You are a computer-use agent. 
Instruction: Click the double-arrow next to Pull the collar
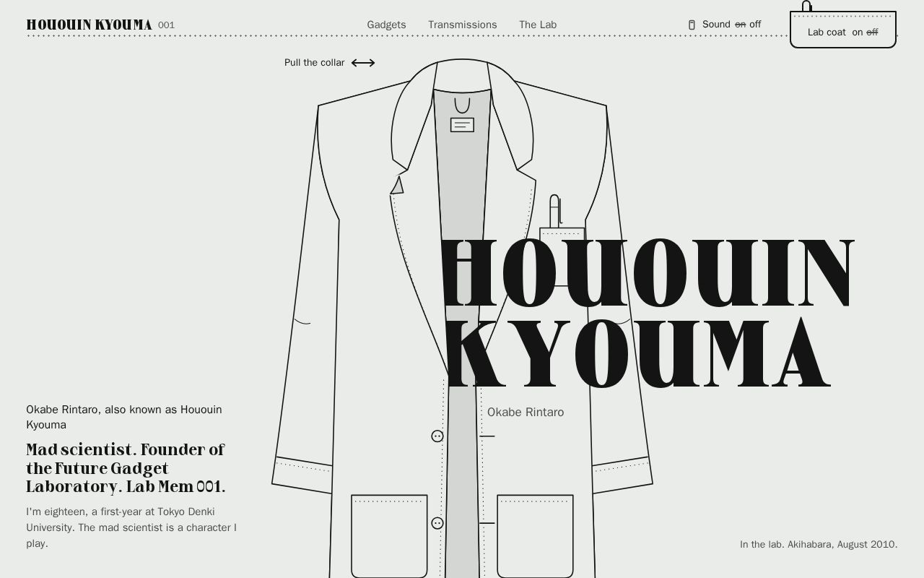click(x=363, y=63)
